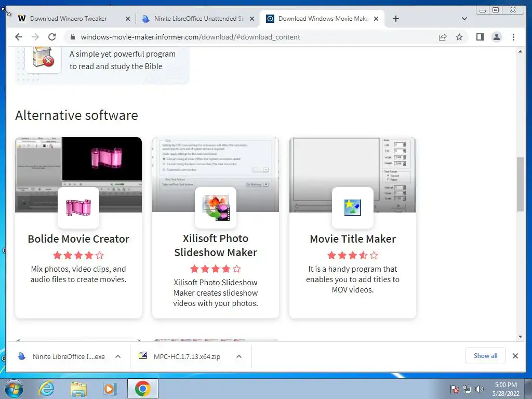The width and height of the screenshot is (532, 399).
Task: Launch Windows Media Player from taskbar
Action: pos(110,389)
